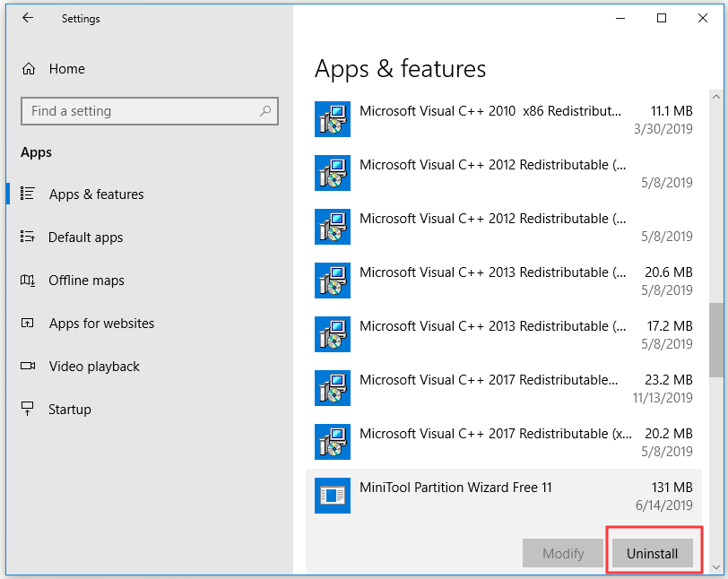728x579 pixels.
Task: Focus the Find a setting search field
Action: 150,111
